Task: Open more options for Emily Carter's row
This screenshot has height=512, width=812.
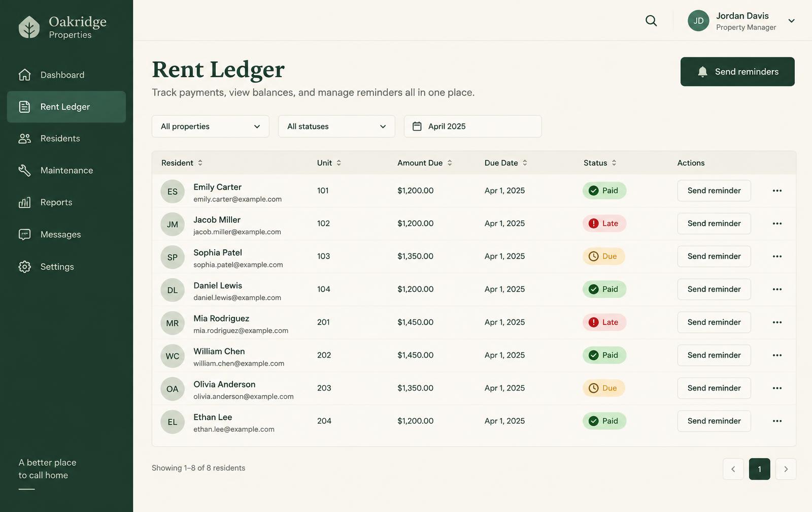Action: click(x=777, y=190)
